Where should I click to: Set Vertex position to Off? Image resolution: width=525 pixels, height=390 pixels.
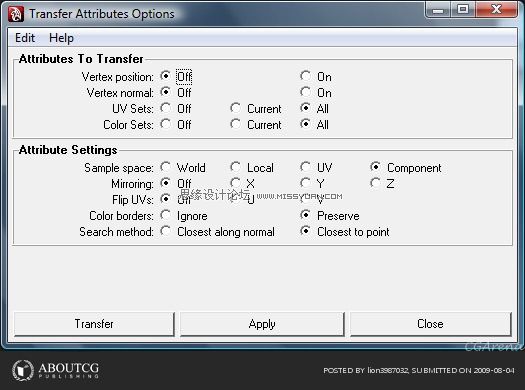pos(165,76)
